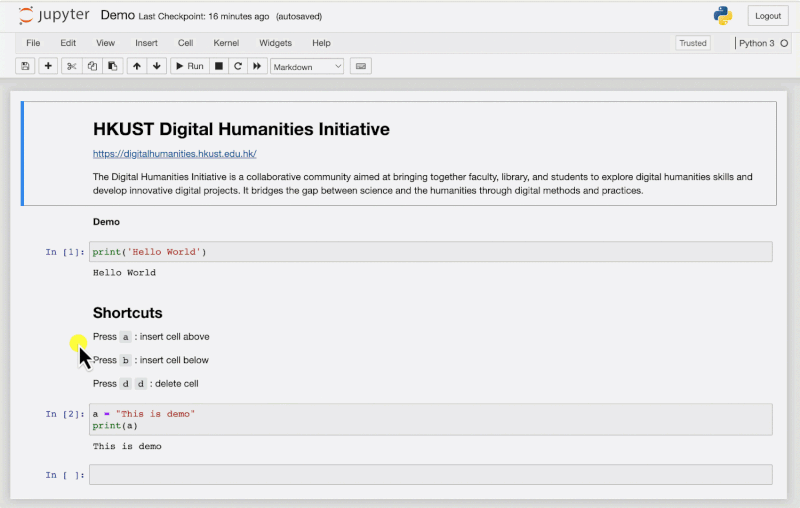The width and height of the screenshot is (800, 508).
Task: Rename notebook by clicking Demo title
Action: point(117,15)
